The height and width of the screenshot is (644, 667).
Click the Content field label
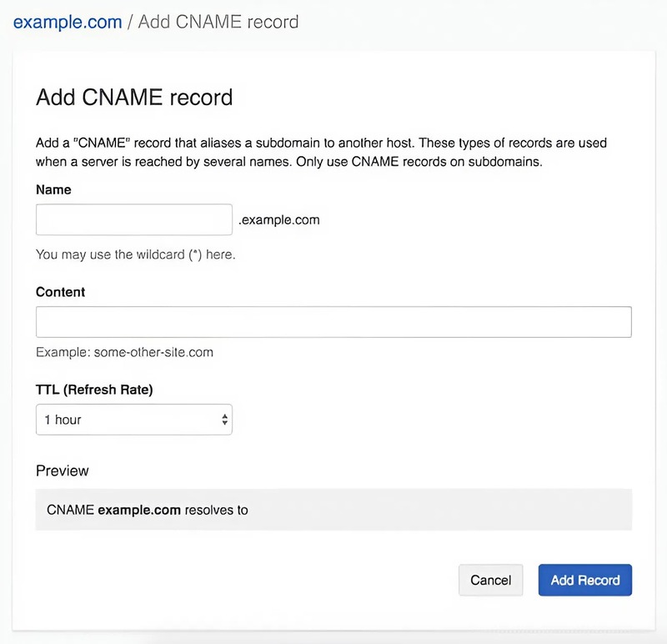pyautogui.click(x=60, y=292)
